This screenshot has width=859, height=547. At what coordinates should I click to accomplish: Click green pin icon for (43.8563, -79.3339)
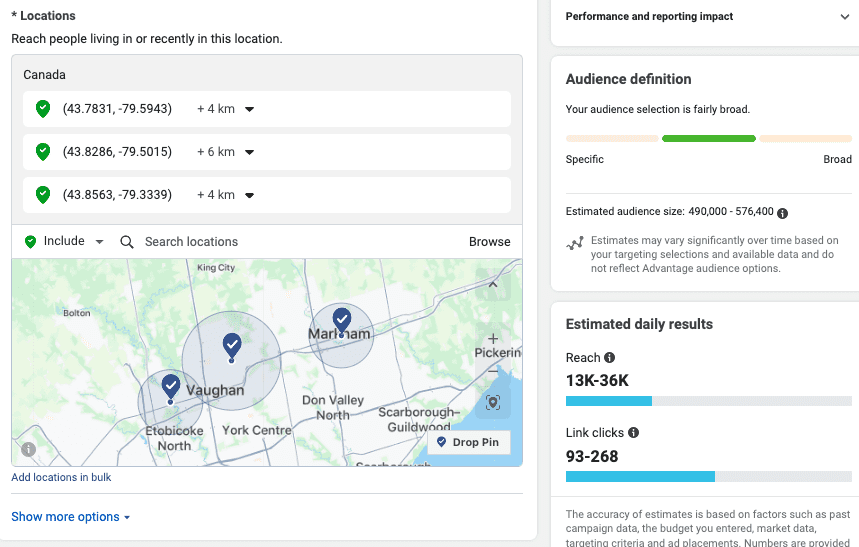[x=43, y=195]
